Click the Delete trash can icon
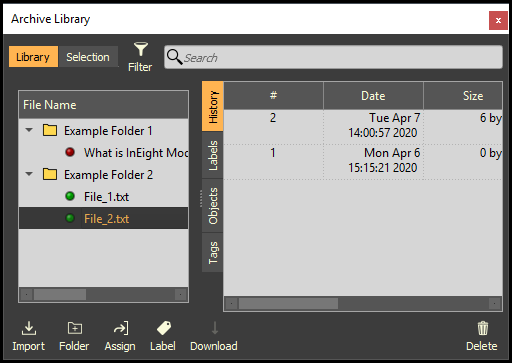The height and width of the screenshot is (363, 512). [x=483, y=328]
